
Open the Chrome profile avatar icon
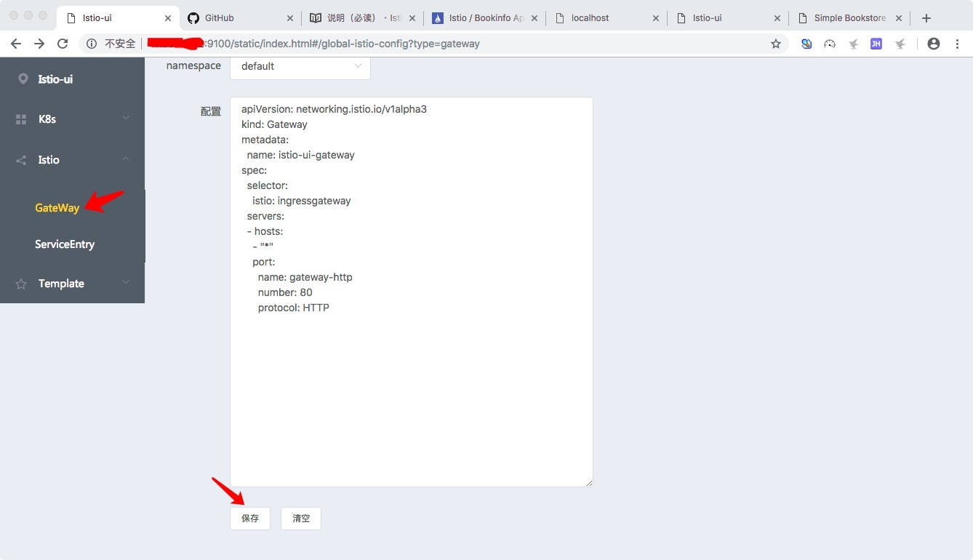934,44
